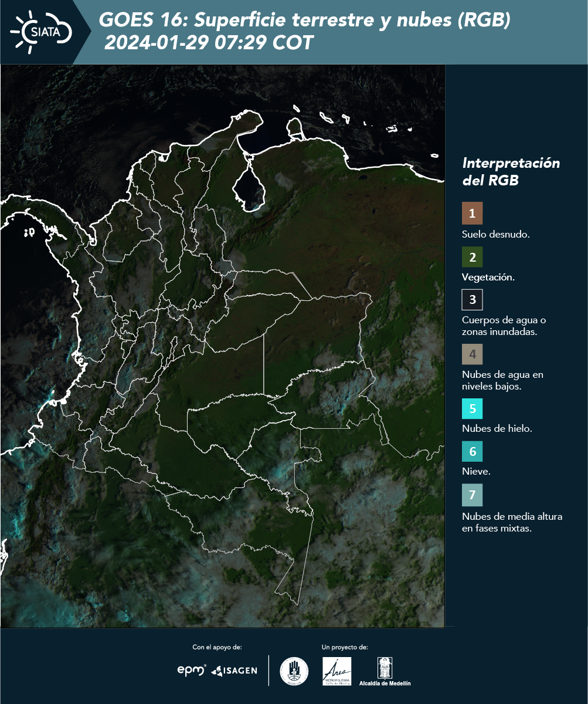Click the label 'Vegetación.'
Image resolution: width=588 pixels, height=704 pixels.
[x=488, y=277]
